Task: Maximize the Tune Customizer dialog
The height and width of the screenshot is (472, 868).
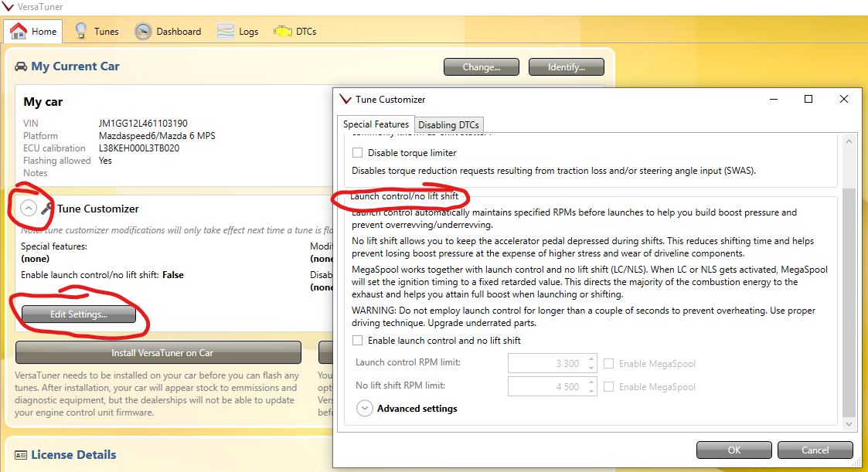Action: (808, 99)
